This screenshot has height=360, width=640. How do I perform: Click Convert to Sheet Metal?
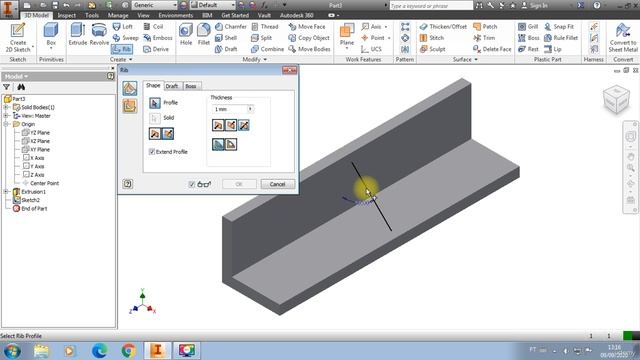[623, 38]
